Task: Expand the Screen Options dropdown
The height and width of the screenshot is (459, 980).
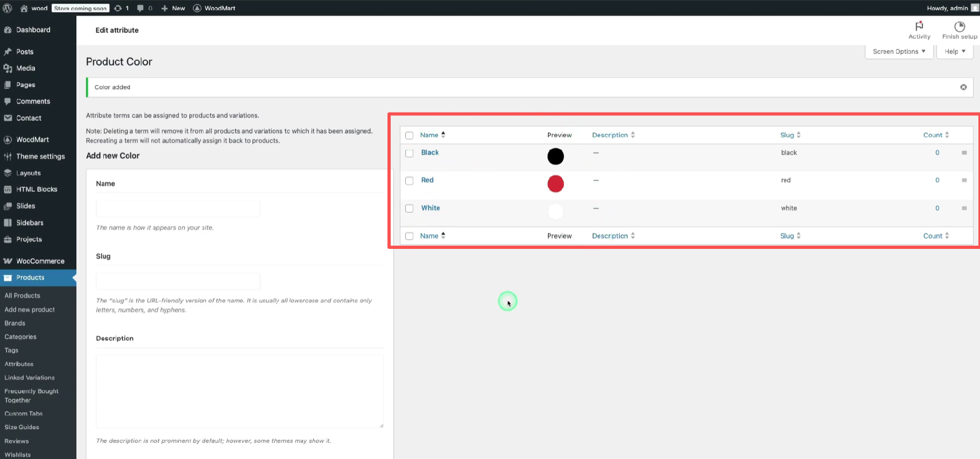Action: click(899, 52)
